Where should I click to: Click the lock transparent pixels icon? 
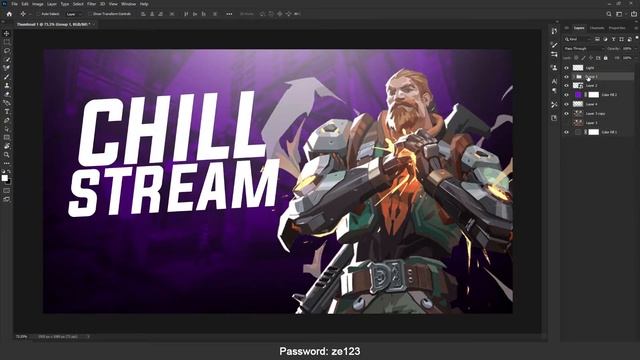click(576, 58)
